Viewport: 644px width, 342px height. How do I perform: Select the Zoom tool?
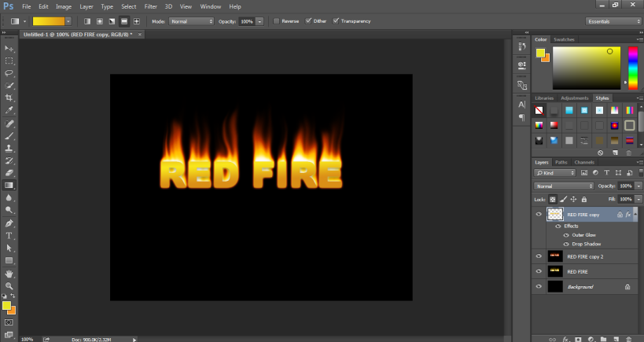[9, 285]
